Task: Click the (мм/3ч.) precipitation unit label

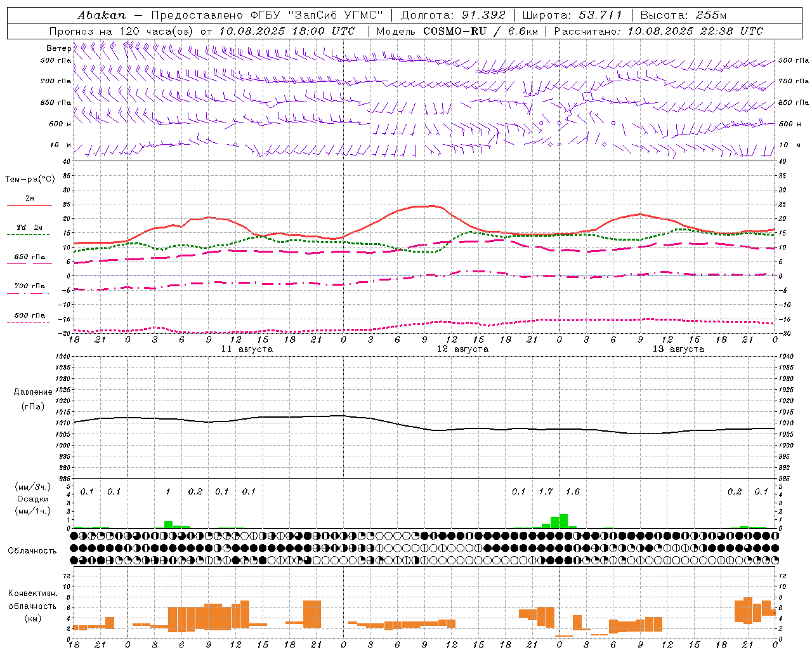Action: click(x=32, y=487)
